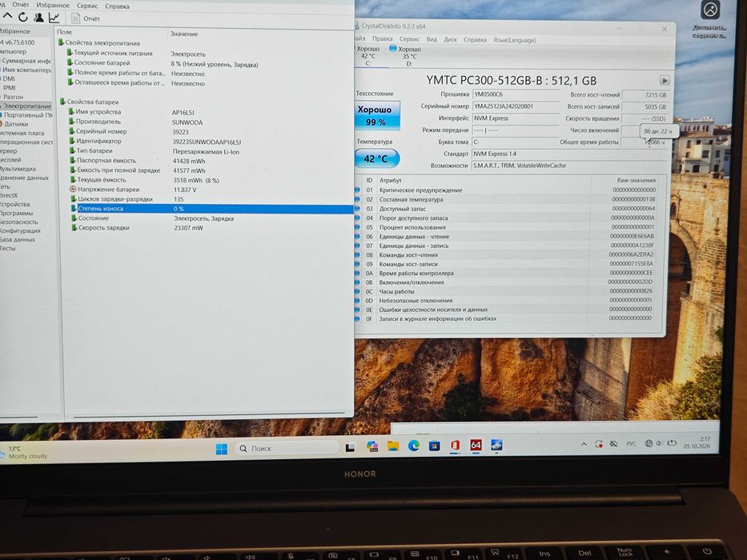The height and width of the screenshot is (560, 747).
Task: Open Тесты in the AIDA64 tree
Action: click(x=8, y=248)
